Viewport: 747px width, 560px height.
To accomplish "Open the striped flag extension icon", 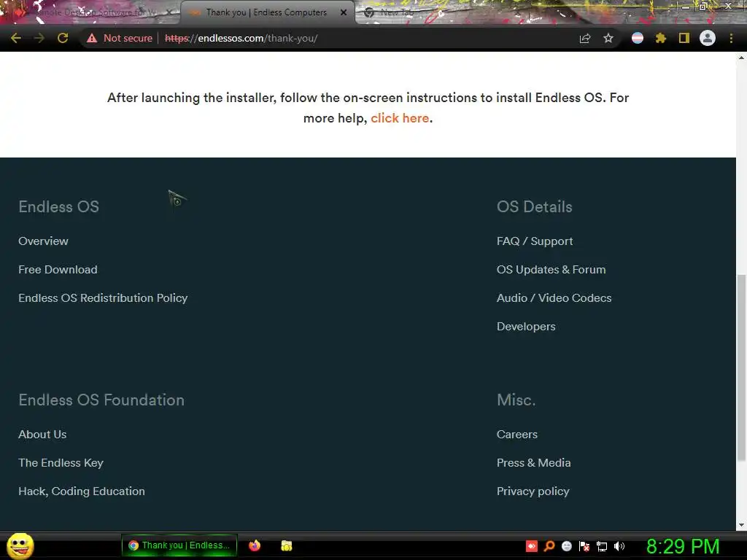I will coord(638,38).
